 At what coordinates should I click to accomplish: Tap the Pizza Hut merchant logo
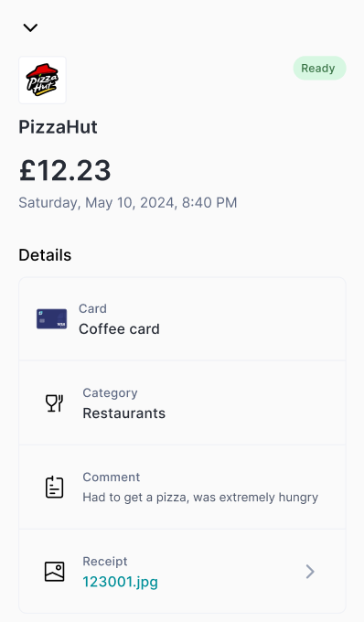pyautogui.click(x=42, y=80)
